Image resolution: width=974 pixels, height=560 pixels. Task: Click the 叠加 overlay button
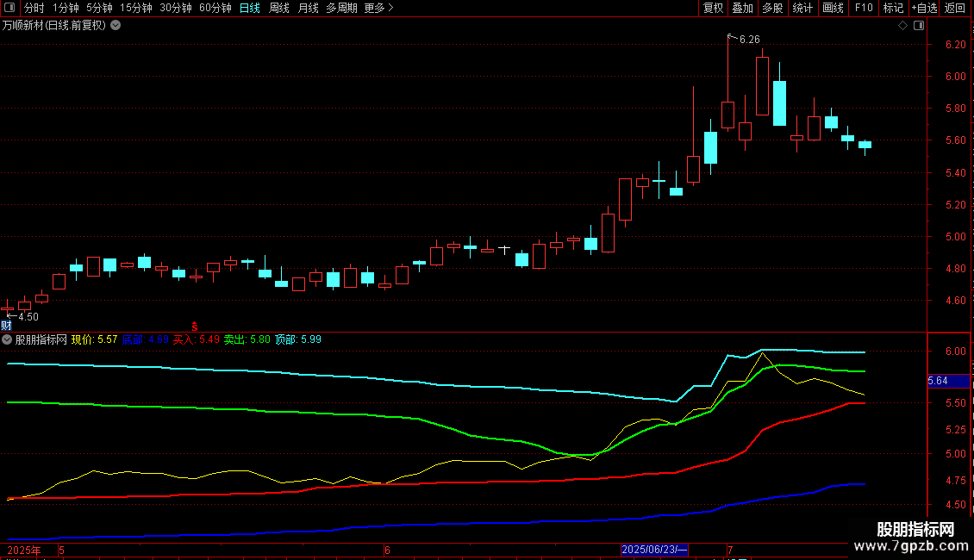742,8
